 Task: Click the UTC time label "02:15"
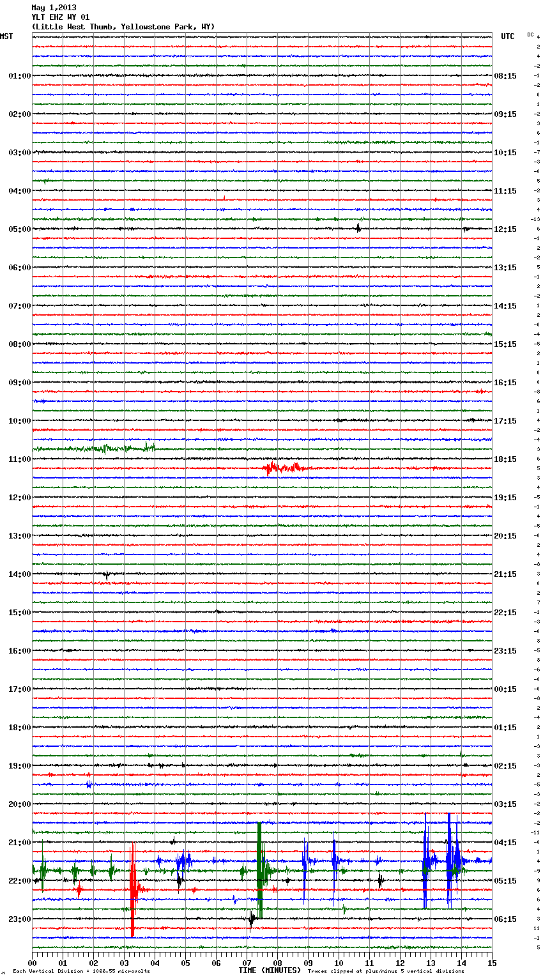point(505,766)
